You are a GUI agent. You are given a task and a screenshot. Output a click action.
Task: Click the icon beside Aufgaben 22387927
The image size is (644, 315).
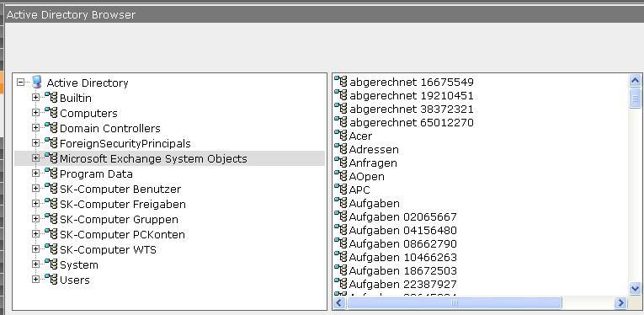coord(341,283)
